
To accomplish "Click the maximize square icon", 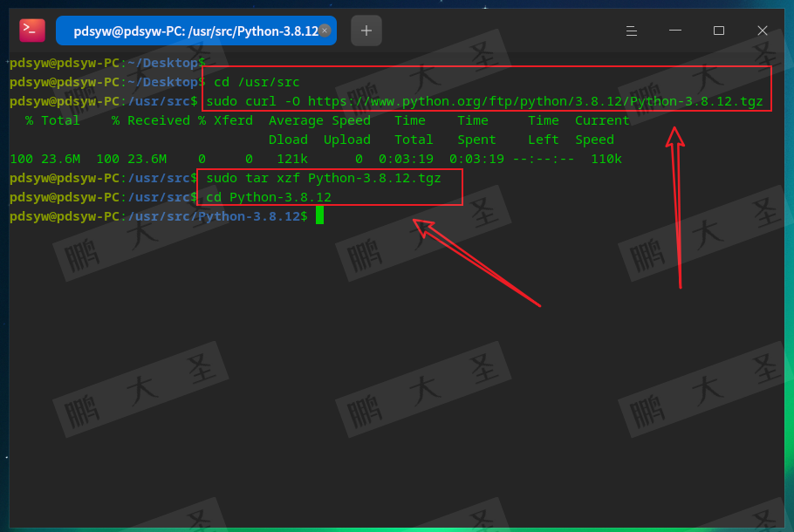I will 718,30.
